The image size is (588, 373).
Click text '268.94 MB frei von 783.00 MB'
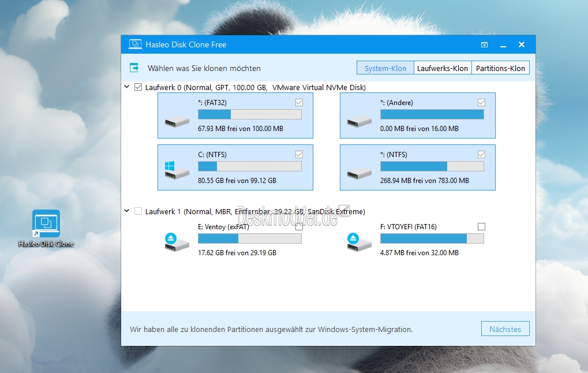pyautogui.click(x=425, y=181)
